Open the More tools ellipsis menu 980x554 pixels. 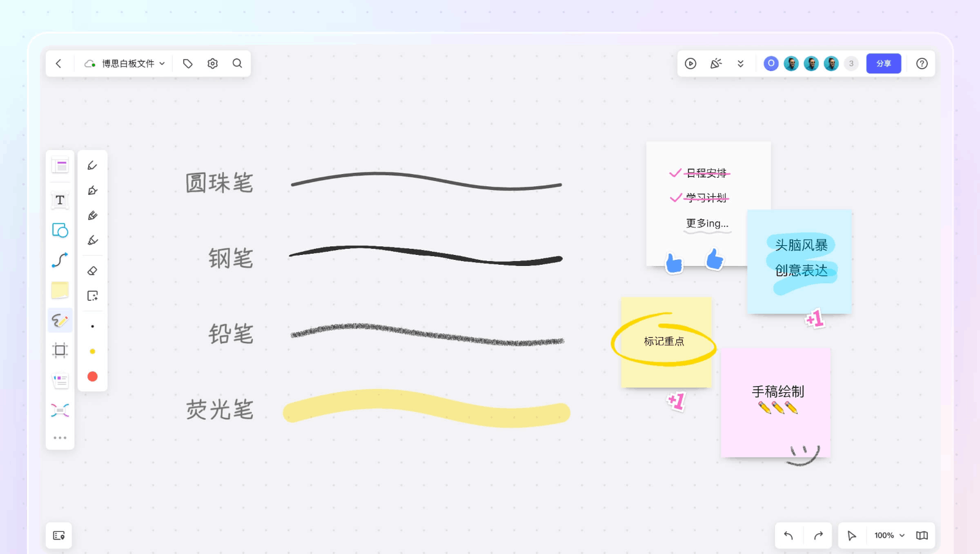(59, 437)
